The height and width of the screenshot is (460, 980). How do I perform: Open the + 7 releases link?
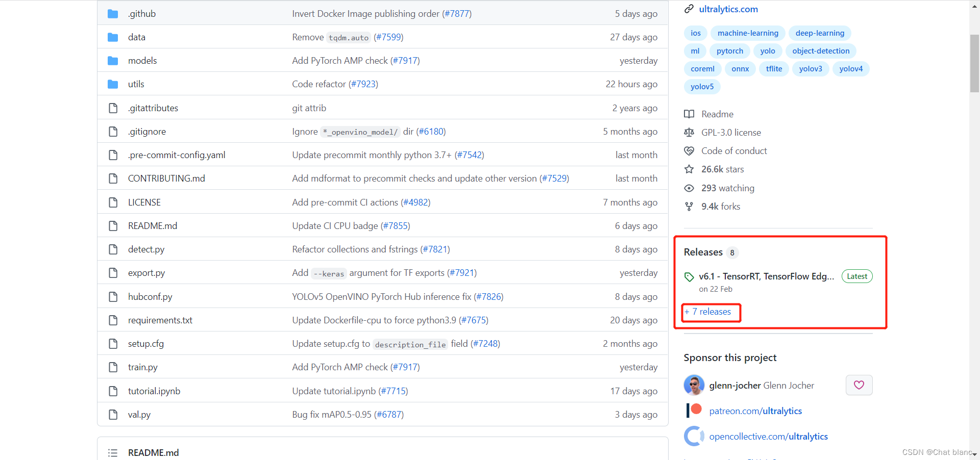coord(708,312)
